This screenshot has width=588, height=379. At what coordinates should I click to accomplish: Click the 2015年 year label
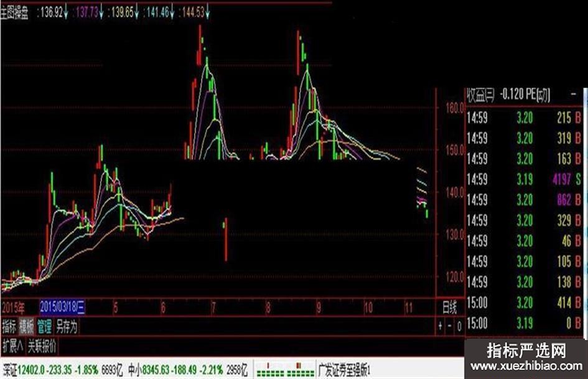click(x=14, y=307)
